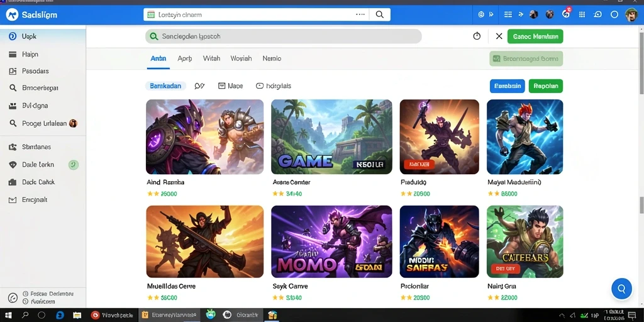Click the X icon next to green button
Screen dimensions: 644x322
[x=499, y=36]
